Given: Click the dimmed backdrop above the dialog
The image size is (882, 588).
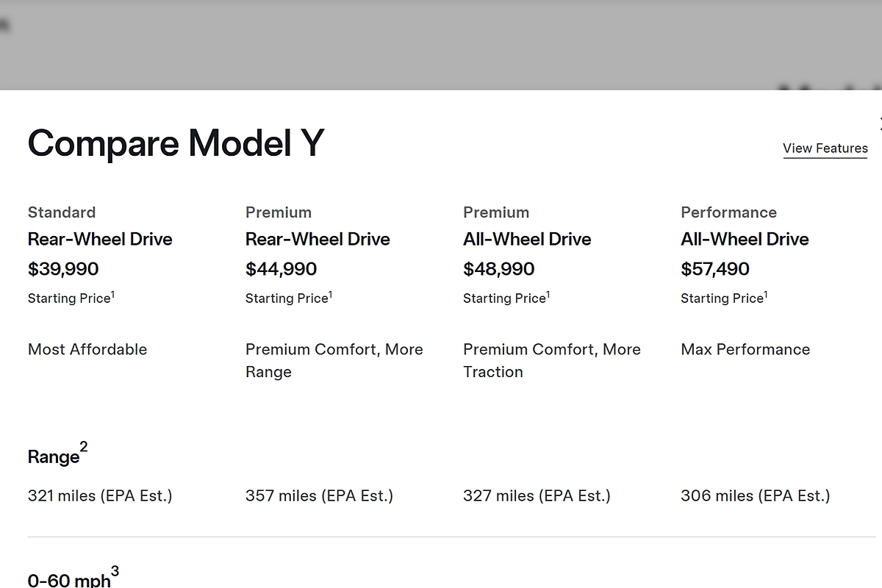Looking at the screenshot, I should point(441,44).
